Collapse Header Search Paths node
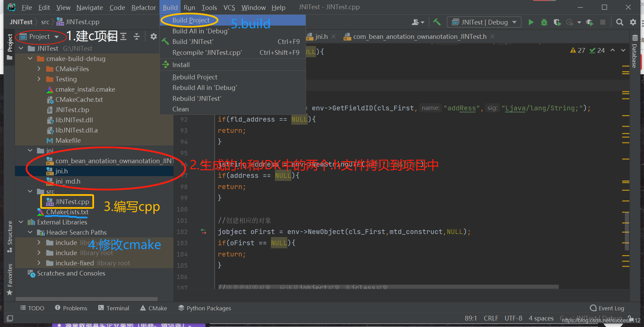This screenshot has width=644, height=327. click(x=30, y=232)
